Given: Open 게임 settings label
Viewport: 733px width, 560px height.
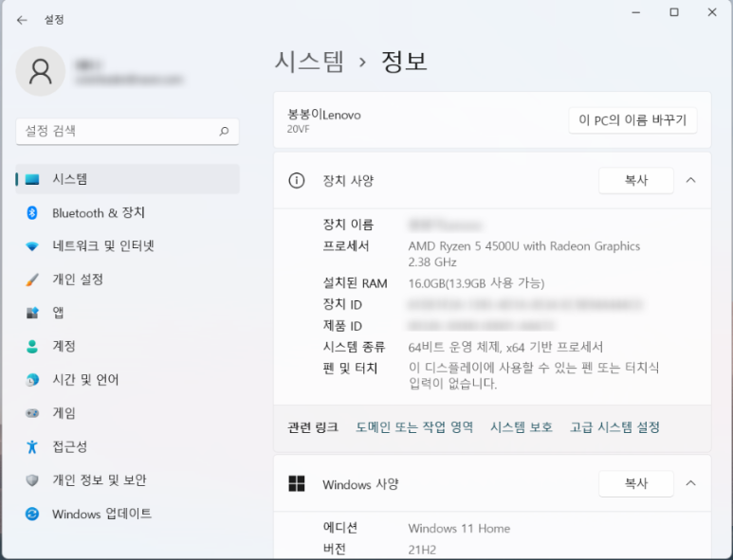Looking at the screenshot, I should coord(64,413).
